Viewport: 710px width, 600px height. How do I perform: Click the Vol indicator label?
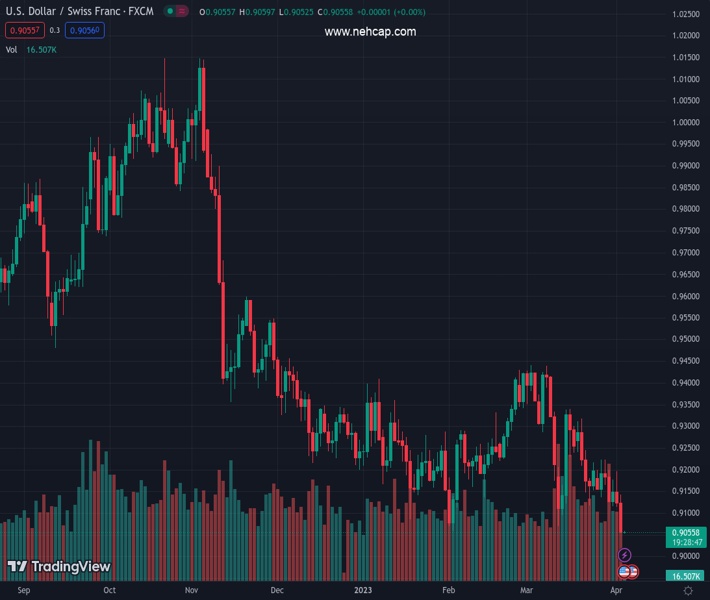tap(11, 50)
